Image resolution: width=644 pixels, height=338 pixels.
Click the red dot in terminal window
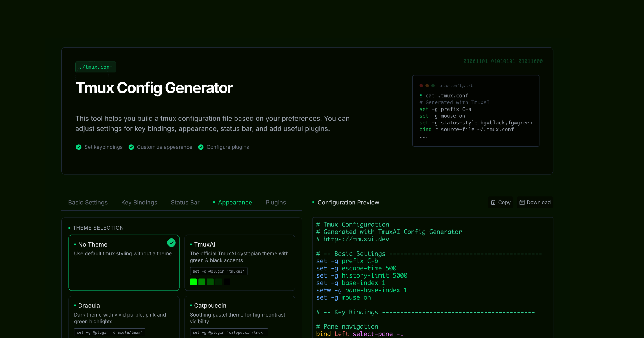[421, 86]
